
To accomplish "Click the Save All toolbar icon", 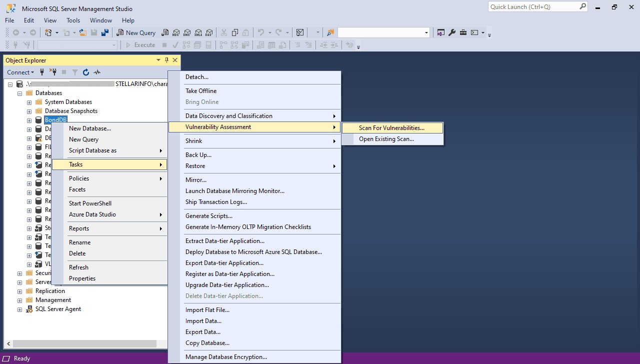I will [x=105, y=32].
